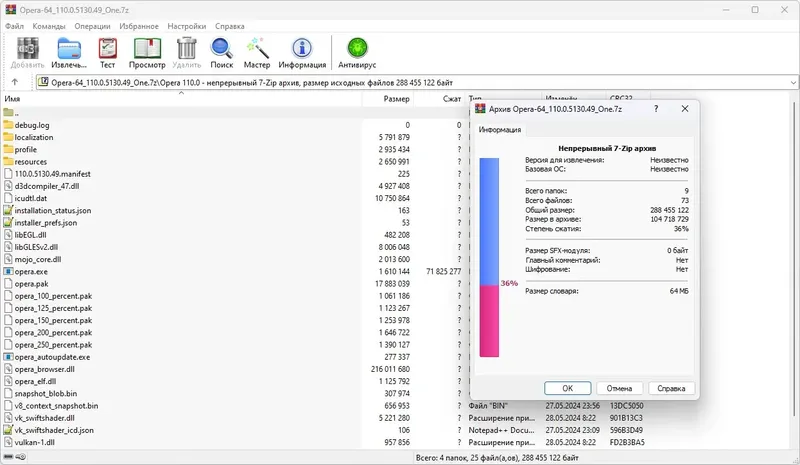The height and width of the screenshot is (465, 800).
Task: Open the Избранное menu
Action: tap(139, 26)
